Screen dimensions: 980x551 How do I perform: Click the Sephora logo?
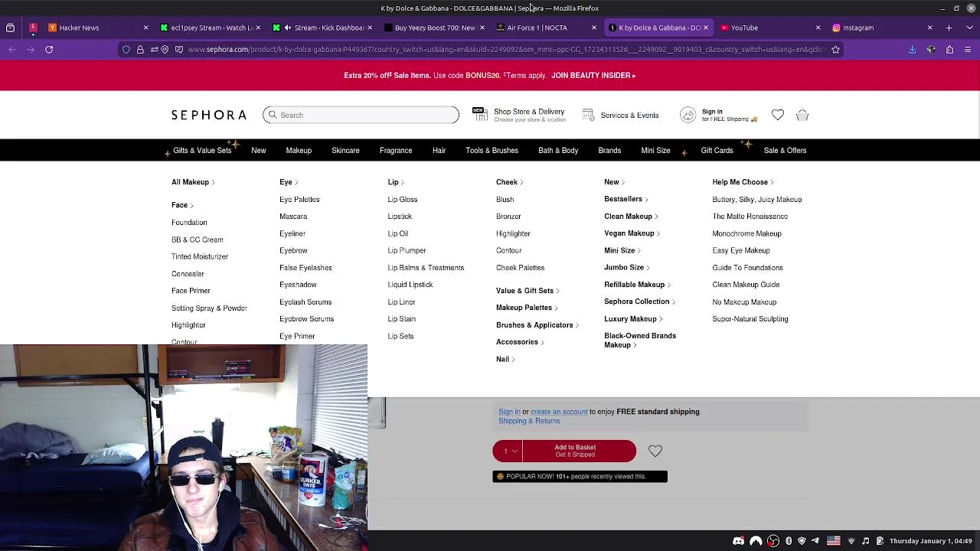click(209, 115)
